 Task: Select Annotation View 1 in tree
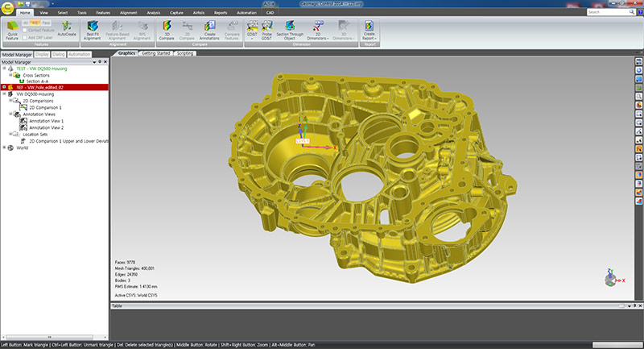pyautogui.click(x=46, y=121)
